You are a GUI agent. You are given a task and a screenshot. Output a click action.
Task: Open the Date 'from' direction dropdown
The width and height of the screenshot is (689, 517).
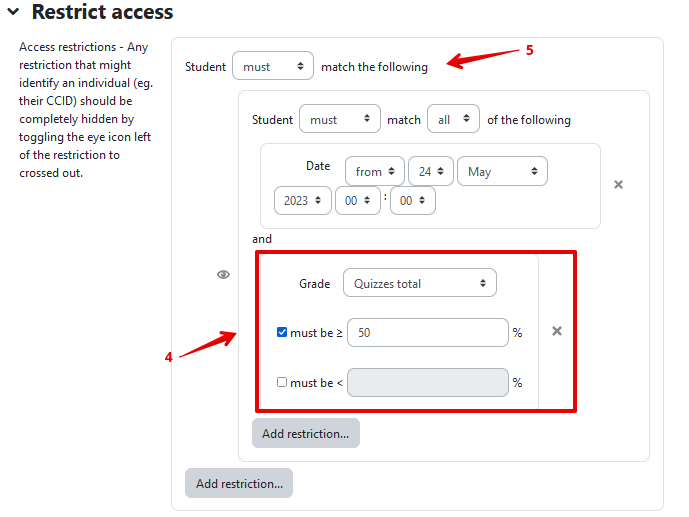pyautogui.click(x=374, y=172)
